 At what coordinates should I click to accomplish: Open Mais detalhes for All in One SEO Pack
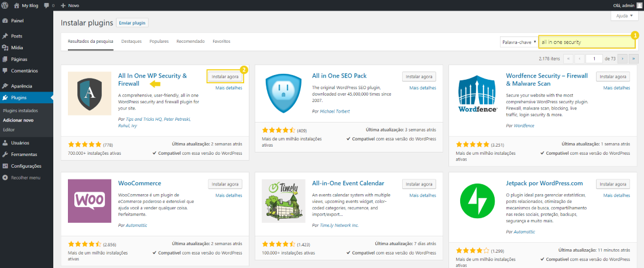(x=423, y=88)
